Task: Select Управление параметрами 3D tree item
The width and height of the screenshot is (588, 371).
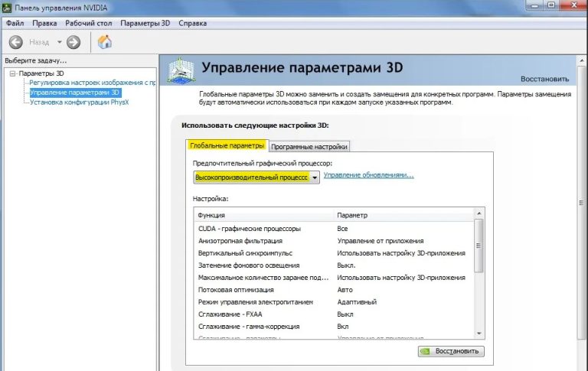Action: [74, 93]
